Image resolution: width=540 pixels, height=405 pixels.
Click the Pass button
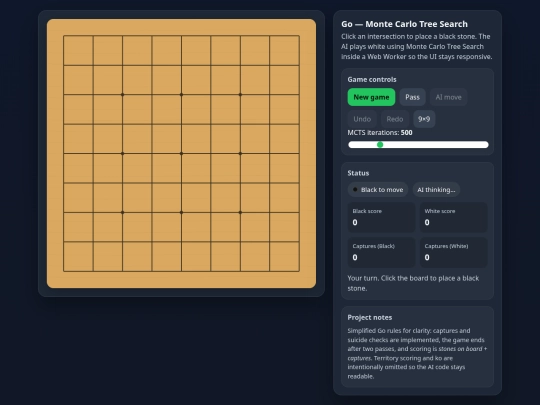pyautogui.click(x=412, y=97)
